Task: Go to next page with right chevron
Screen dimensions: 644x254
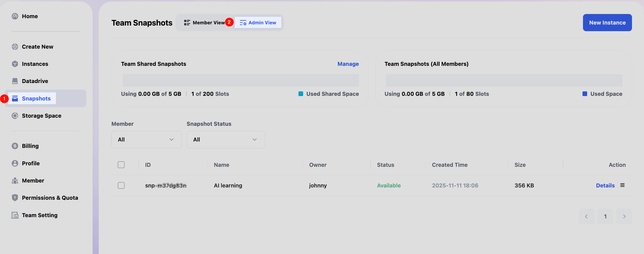Action: pos(624,216)
